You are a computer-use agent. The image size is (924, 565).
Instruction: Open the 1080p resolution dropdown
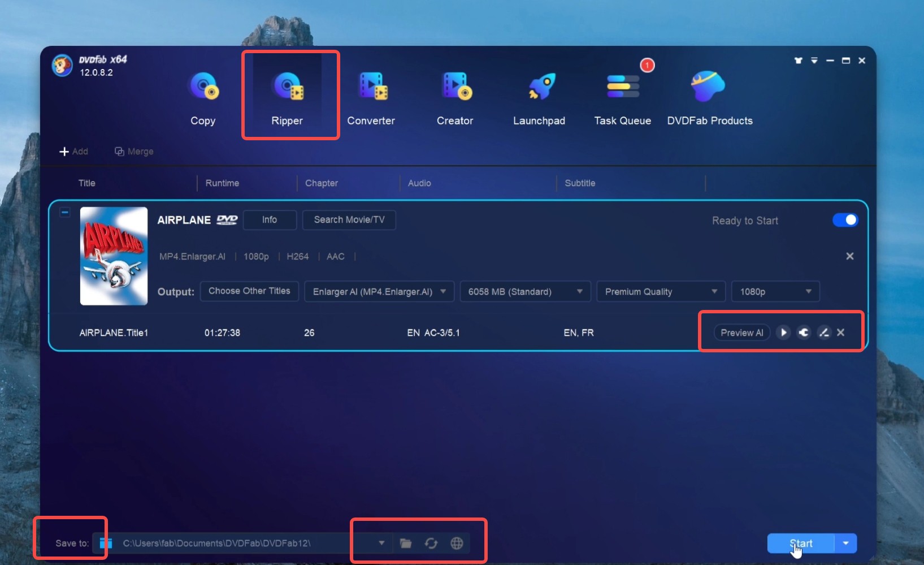tap(775, 292)
